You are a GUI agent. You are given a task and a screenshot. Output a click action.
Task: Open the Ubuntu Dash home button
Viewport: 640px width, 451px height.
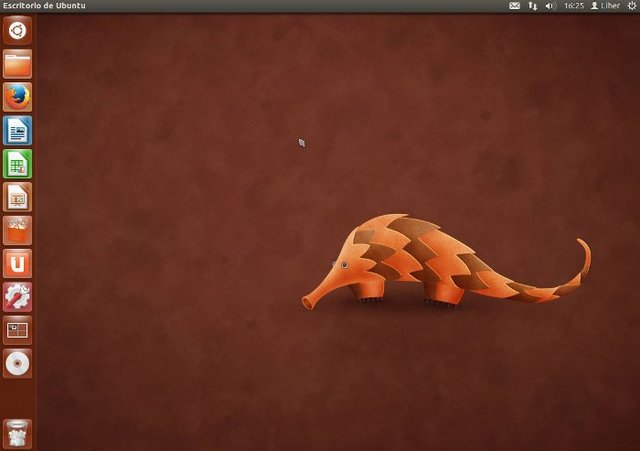click(17, 31)
